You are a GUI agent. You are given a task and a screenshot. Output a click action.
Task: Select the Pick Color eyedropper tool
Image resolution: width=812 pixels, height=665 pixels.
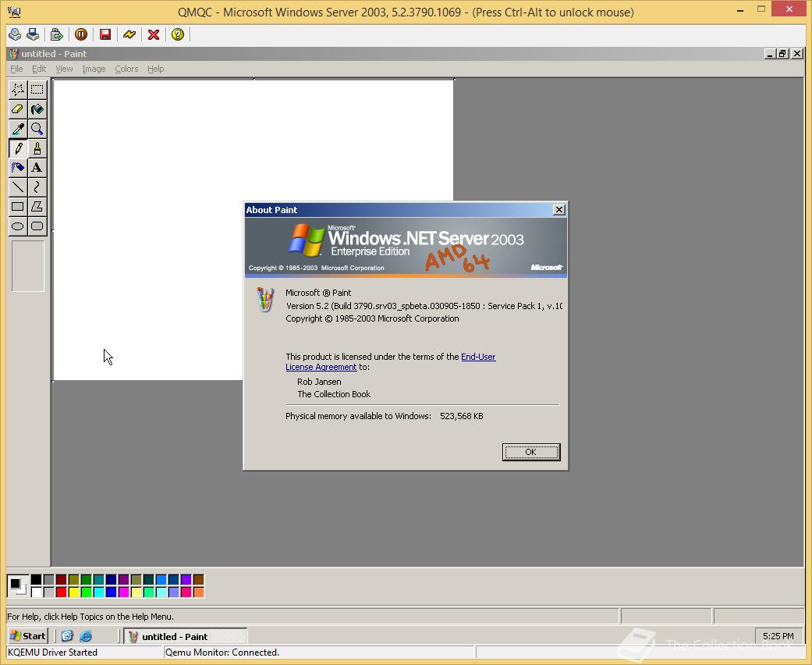click(x=18, y=129)
